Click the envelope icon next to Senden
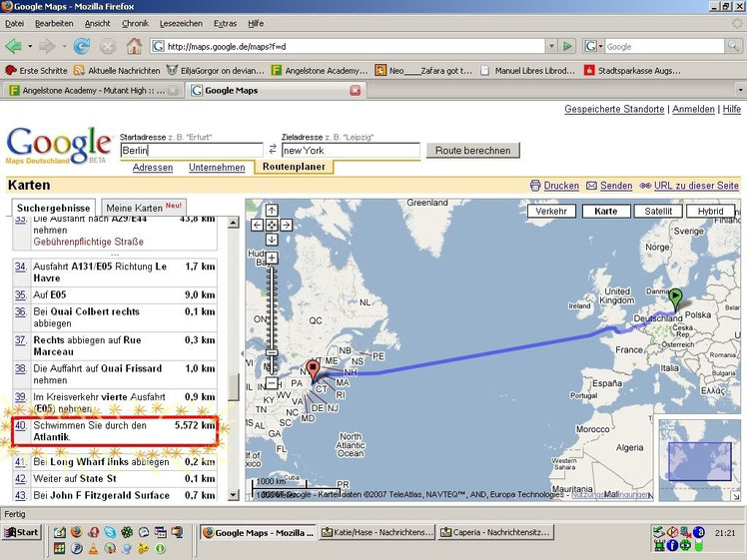 pos(591,186)
